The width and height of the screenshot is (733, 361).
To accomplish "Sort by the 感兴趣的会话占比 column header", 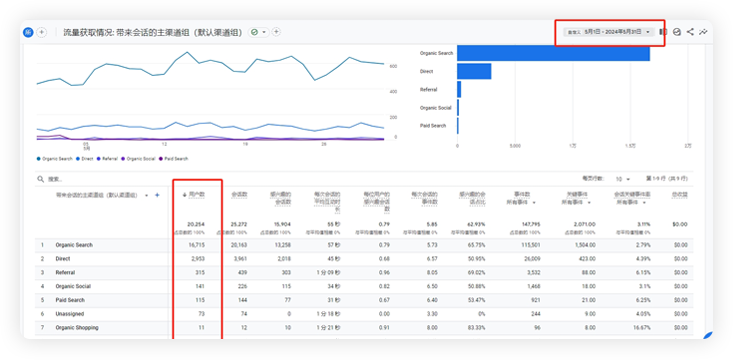I will (472, 198).
